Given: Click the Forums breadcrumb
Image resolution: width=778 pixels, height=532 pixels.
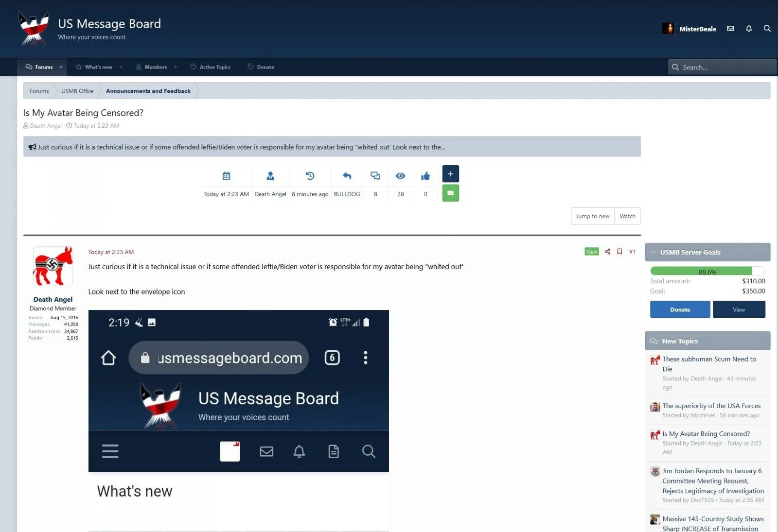Looking at the screenshot, I should pyautogui.click(x=39, y=91).
